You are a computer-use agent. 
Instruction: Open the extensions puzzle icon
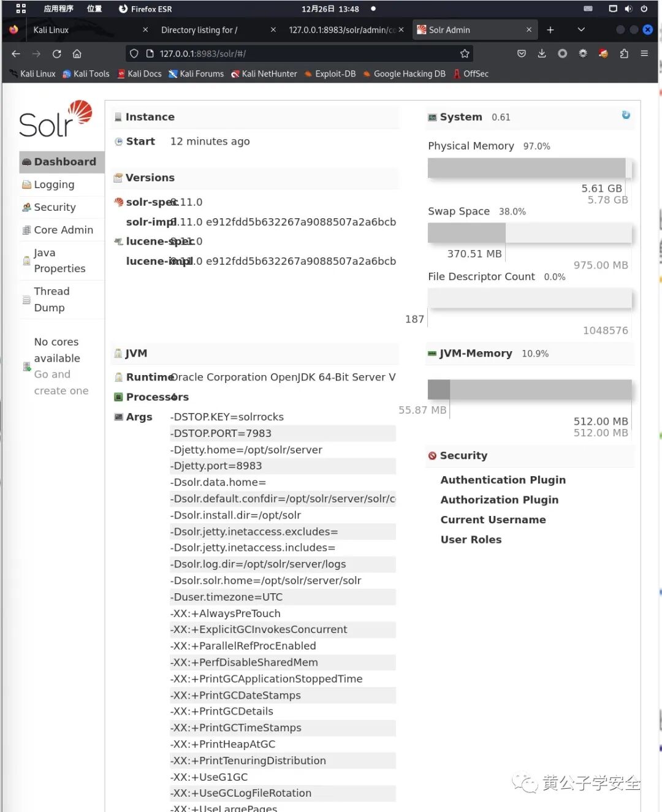624,54
